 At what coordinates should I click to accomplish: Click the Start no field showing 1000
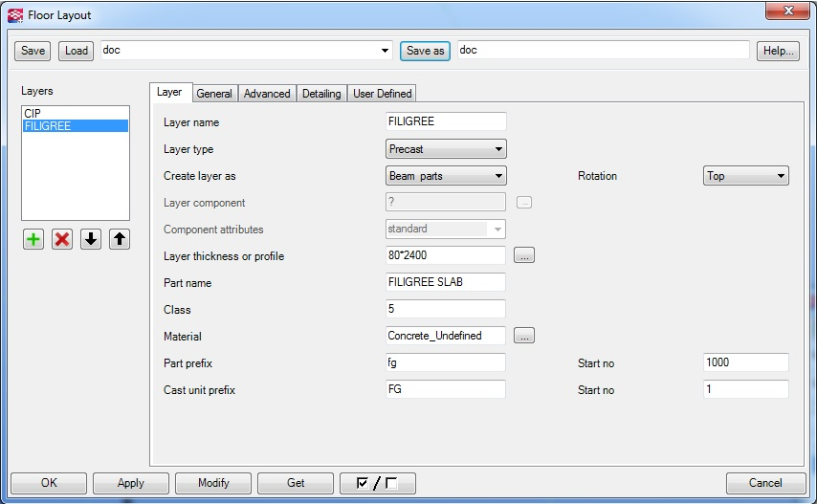(745, 362)
